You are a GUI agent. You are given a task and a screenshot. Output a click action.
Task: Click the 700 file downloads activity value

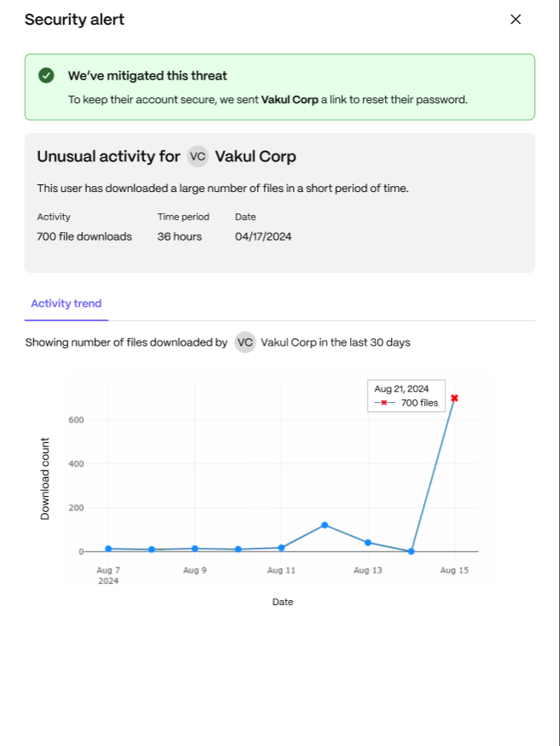click(x=85, y=236)
